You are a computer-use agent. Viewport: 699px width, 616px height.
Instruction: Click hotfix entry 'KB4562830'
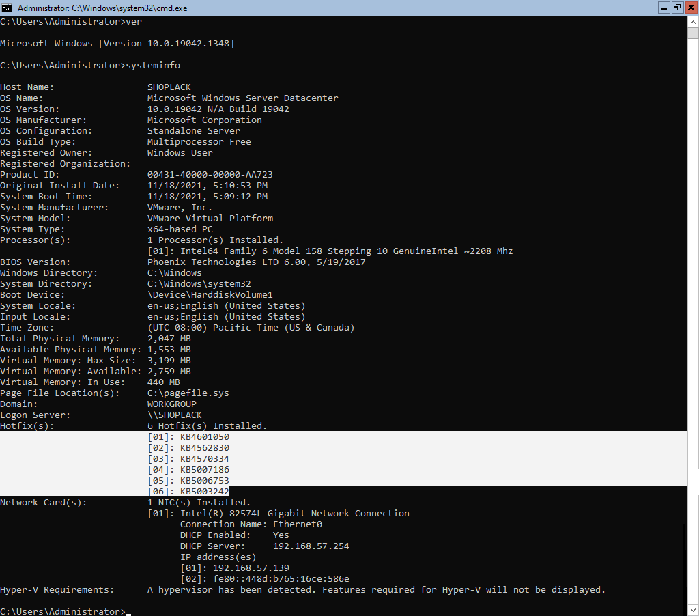click(x=205, y=448)
